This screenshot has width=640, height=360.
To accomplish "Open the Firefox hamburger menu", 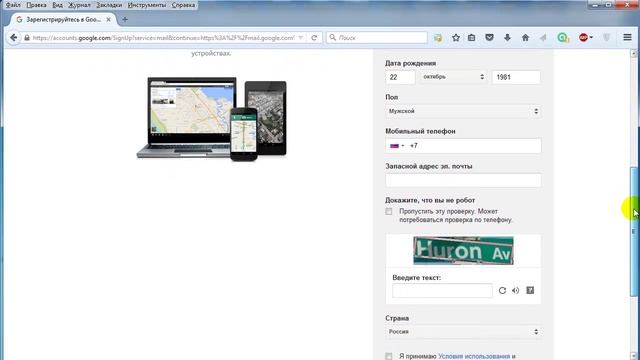I will 627,38.
